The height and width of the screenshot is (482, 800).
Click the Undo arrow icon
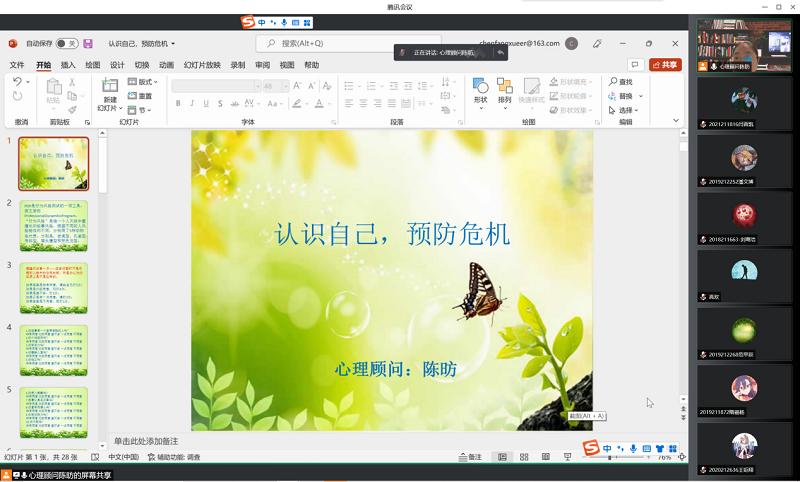click(17, 82)
